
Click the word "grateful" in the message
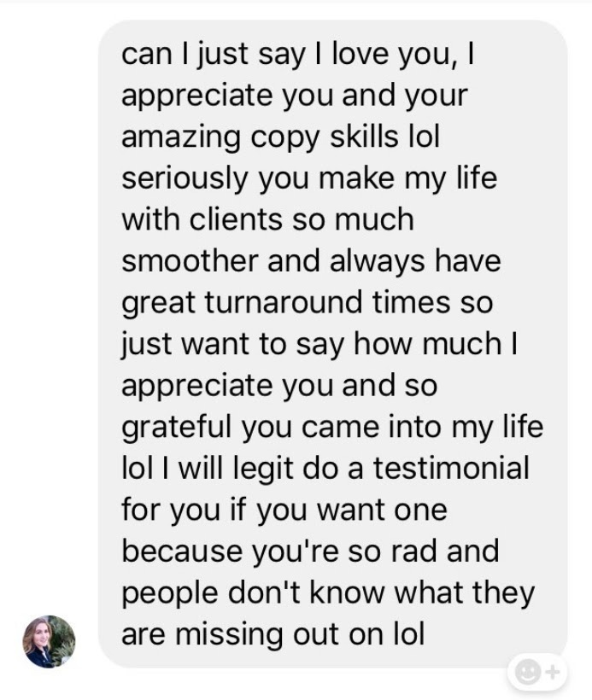point(178,427)
